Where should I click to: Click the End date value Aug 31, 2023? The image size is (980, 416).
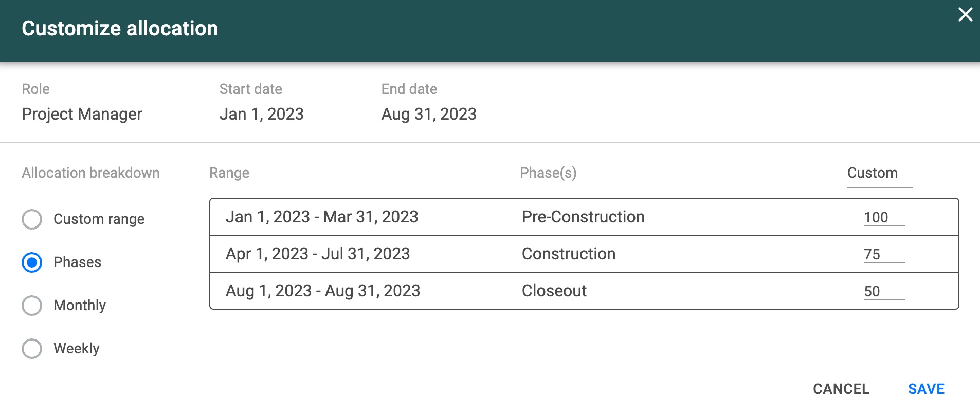[429, 114]
